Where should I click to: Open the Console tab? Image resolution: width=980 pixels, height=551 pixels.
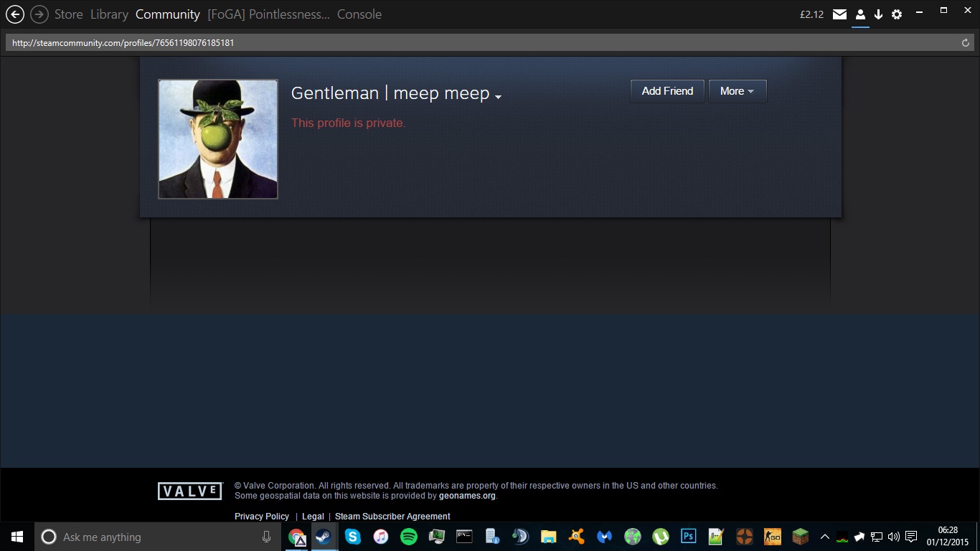pos(359,14)
